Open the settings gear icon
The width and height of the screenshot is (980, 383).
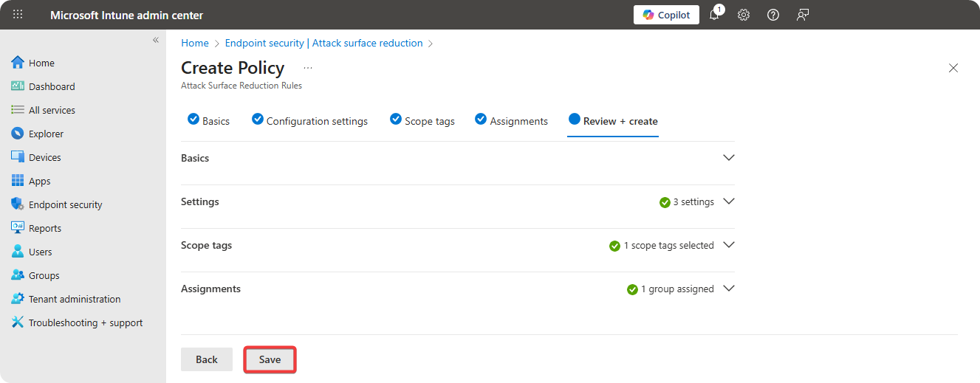pyautogui.click(x=744, y=15)
